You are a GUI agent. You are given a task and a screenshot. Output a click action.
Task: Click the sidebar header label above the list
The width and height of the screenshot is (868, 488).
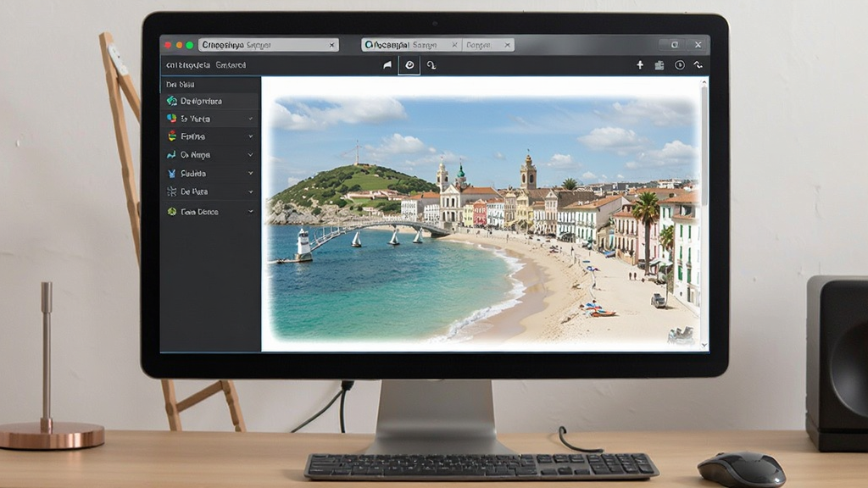pos(181,85)
